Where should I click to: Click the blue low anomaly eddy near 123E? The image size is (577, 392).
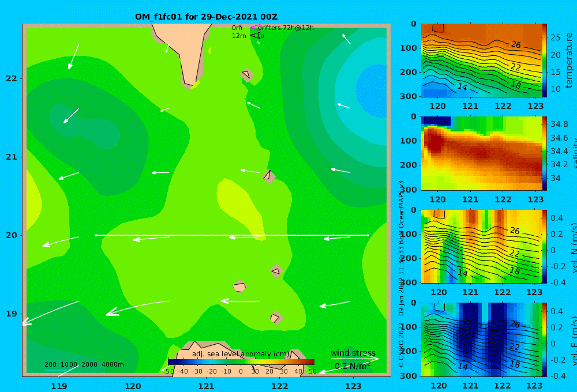(372, 90)
